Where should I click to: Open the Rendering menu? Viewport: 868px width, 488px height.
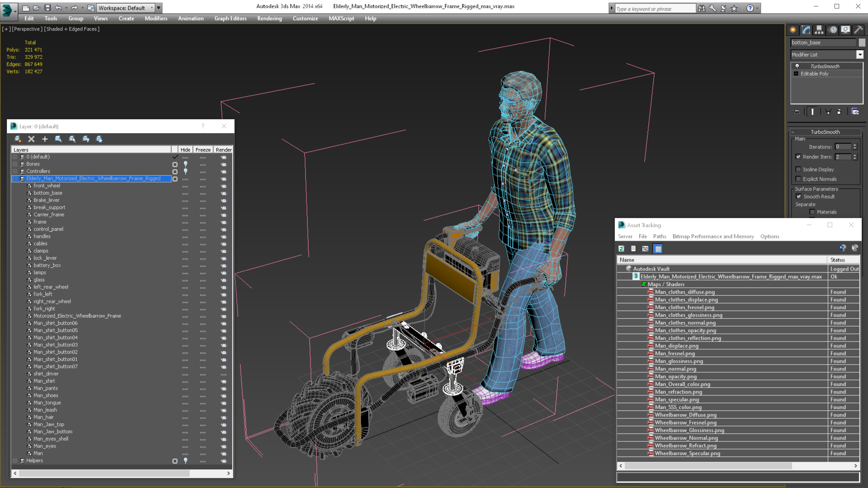(269, 18)
